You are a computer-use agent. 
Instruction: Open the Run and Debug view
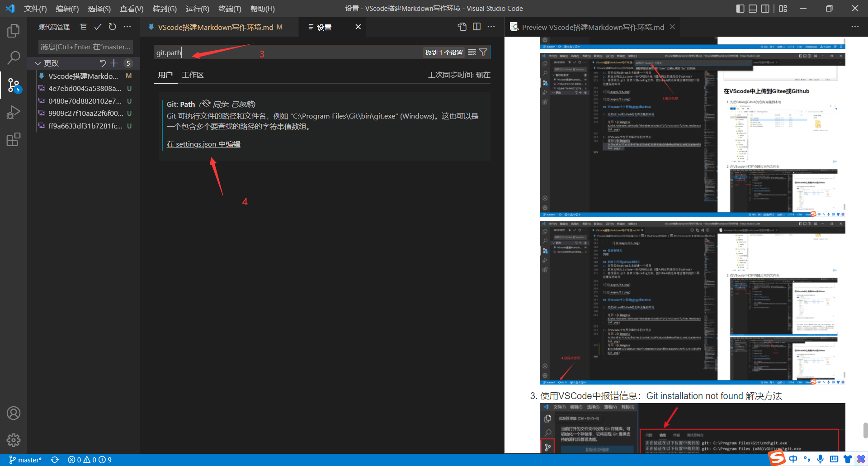[x=14, y=112]
